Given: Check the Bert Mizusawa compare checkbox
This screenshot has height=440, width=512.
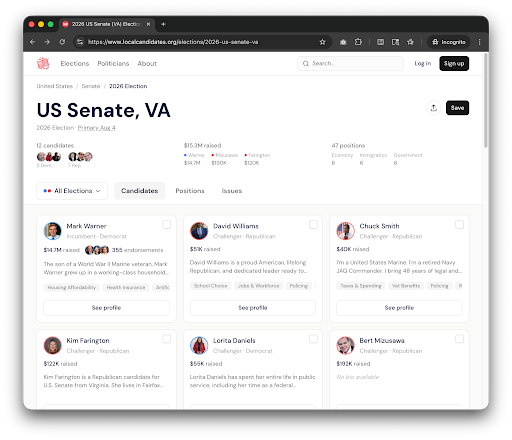Looking at the screenshot, I should [459, 339].
